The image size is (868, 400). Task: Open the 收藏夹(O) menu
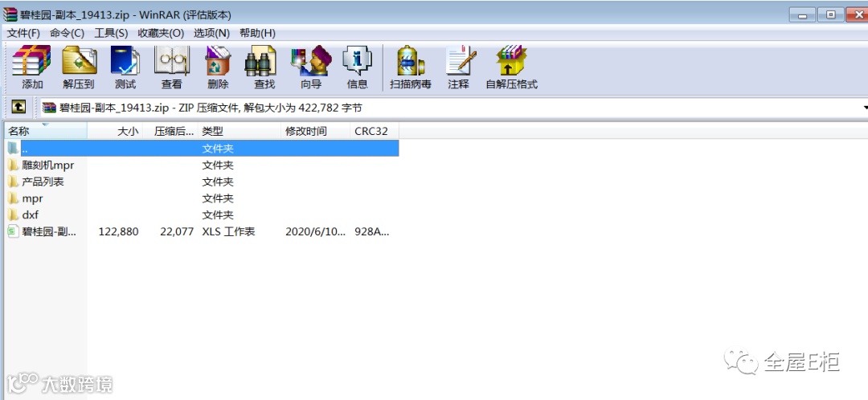pos(161,33)
